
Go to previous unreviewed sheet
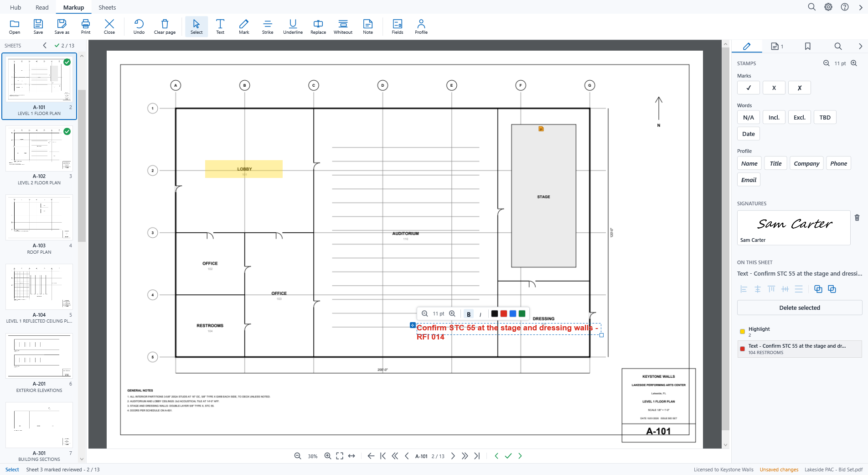[496, 456]
